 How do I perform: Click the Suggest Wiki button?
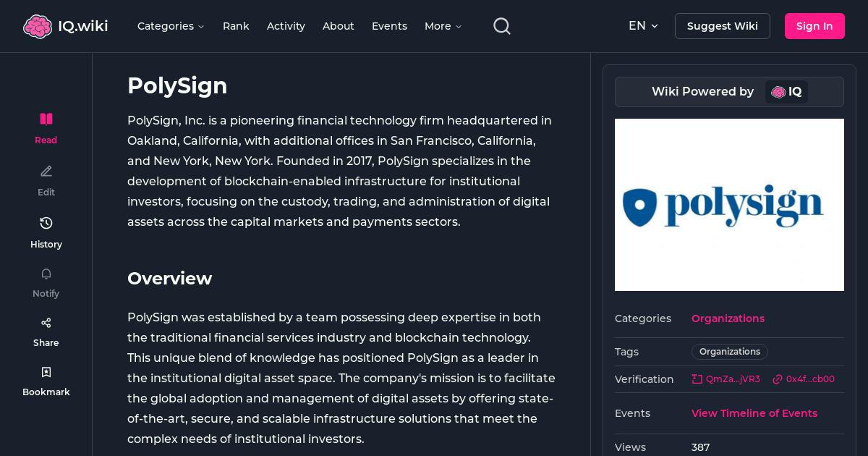[722, 25]
